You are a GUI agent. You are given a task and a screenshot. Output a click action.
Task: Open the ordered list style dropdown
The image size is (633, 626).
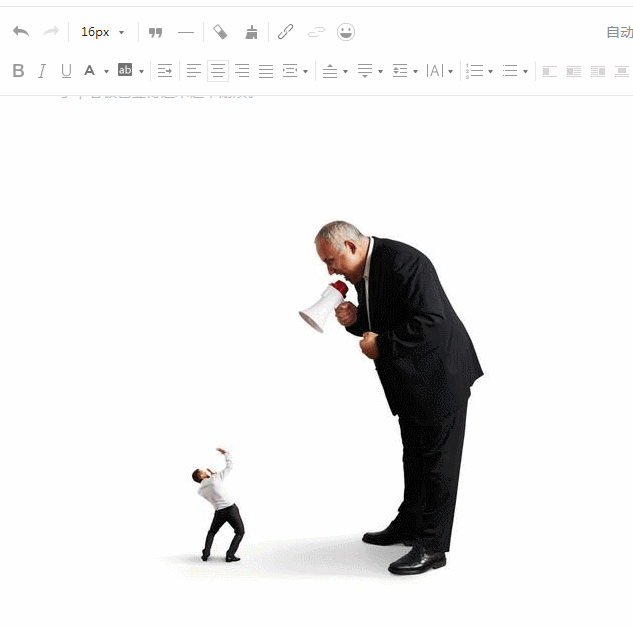(x=490, y=71)
